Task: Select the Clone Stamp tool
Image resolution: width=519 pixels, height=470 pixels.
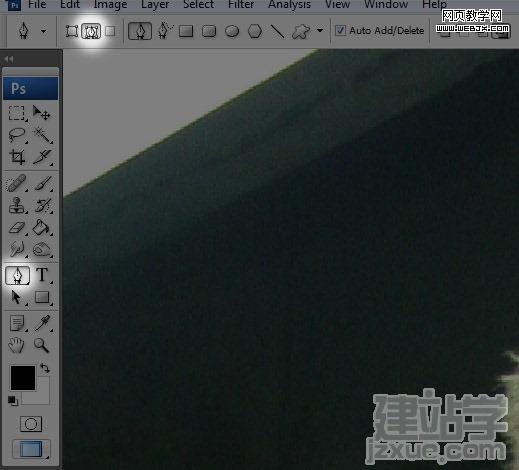Action: [17, 205]
